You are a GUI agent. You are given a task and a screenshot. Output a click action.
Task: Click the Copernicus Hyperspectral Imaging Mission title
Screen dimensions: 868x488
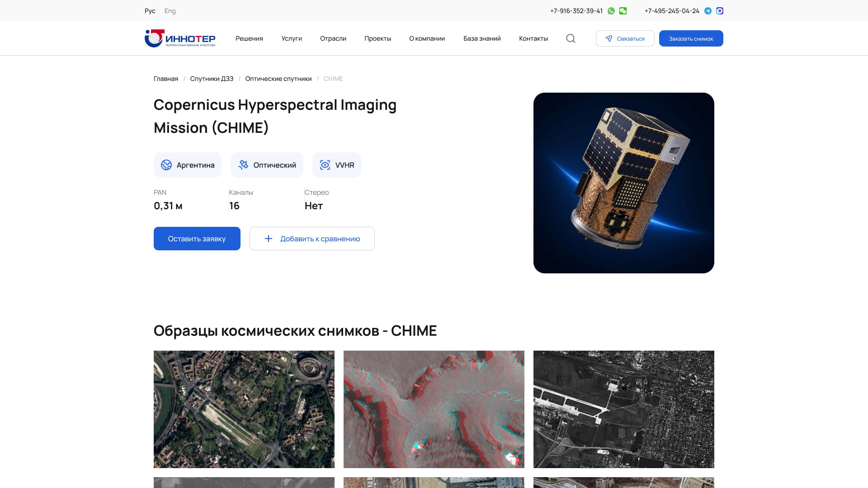(x=275, y=116)
